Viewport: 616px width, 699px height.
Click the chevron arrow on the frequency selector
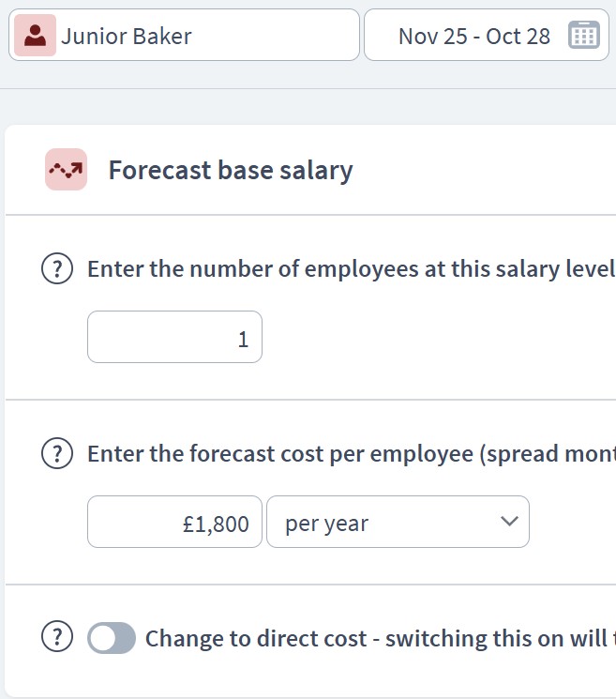pyautogui.click(x=509, y=522)
